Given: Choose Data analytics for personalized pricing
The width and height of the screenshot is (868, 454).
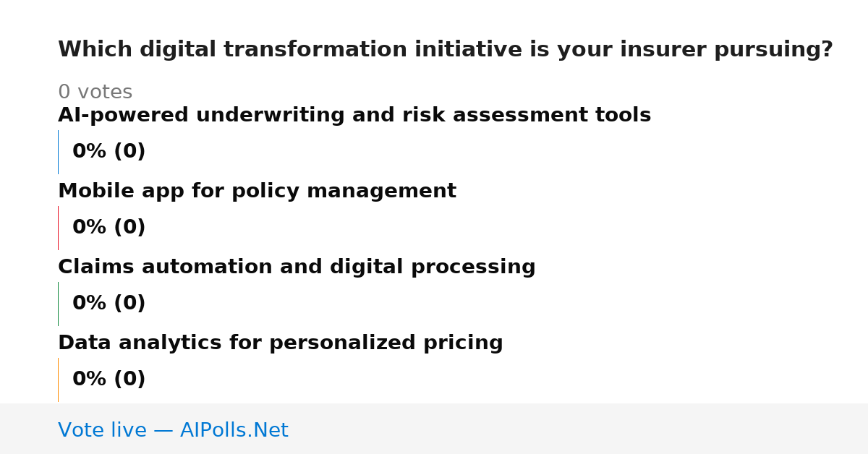Looking at the screenshot, I should pos(281,343).
